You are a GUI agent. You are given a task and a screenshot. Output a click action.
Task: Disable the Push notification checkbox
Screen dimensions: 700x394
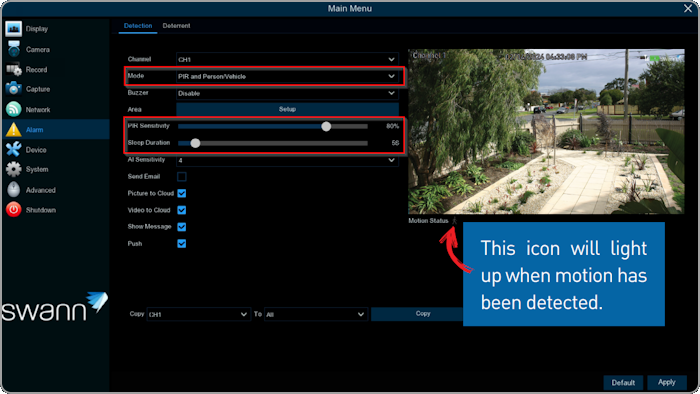coord(182,244)
